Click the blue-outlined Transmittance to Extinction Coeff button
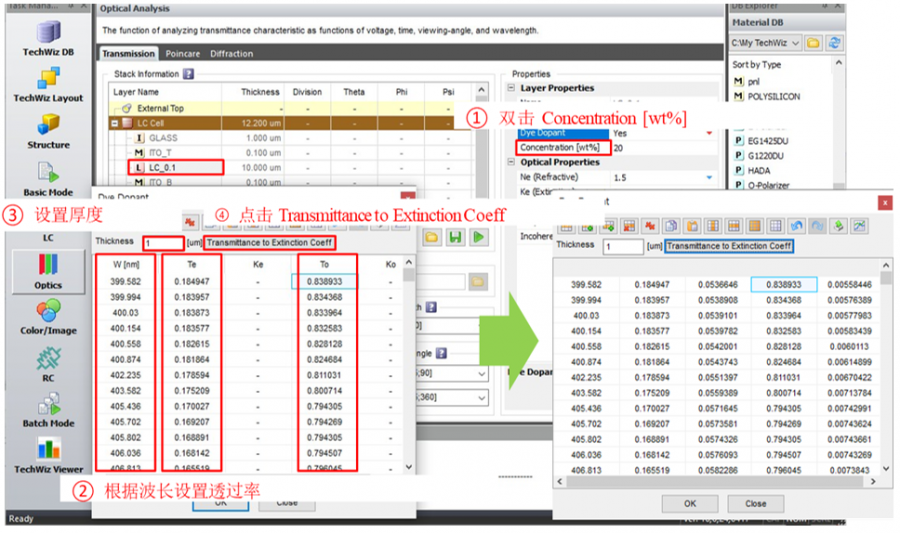 [x=729, y=246]
